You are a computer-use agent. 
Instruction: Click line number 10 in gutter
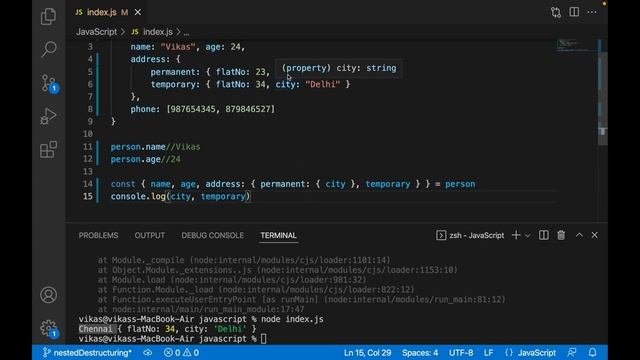tap(88, 134)
